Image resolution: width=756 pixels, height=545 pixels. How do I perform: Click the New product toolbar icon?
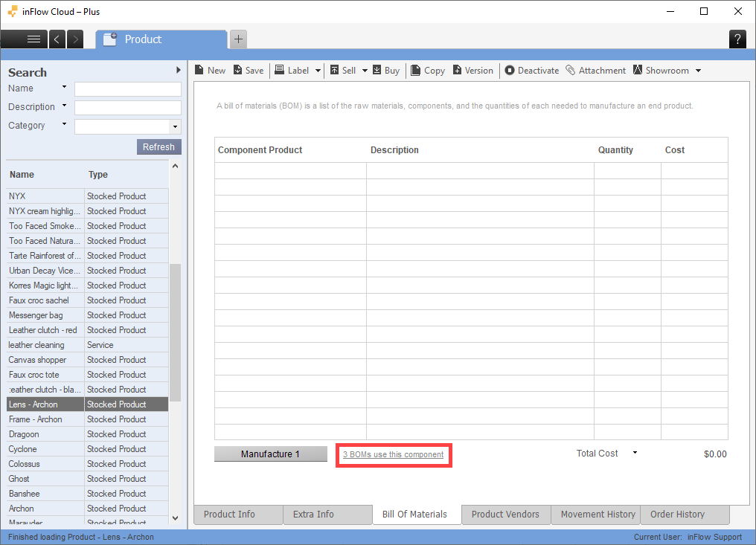coord(199,71)
